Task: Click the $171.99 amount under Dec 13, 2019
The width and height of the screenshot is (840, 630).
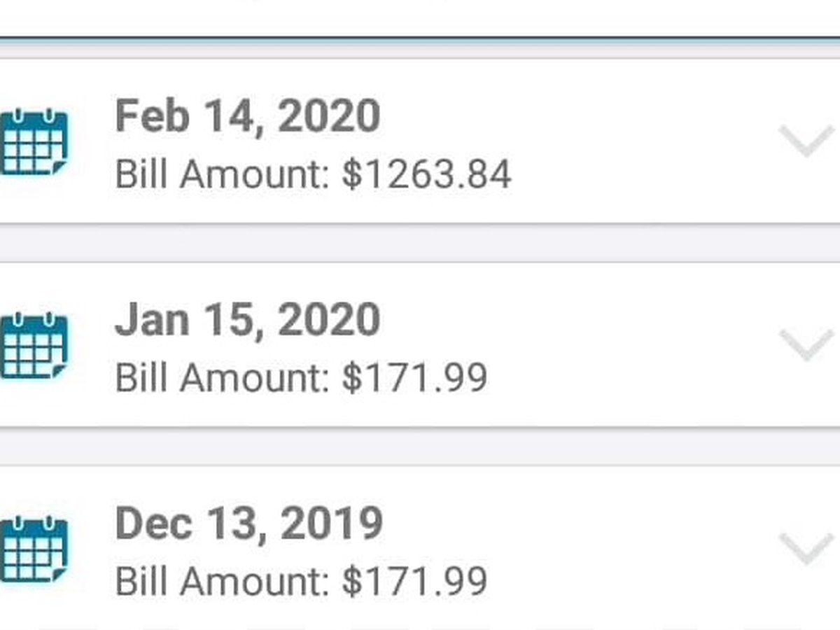Action: [414, 582]
